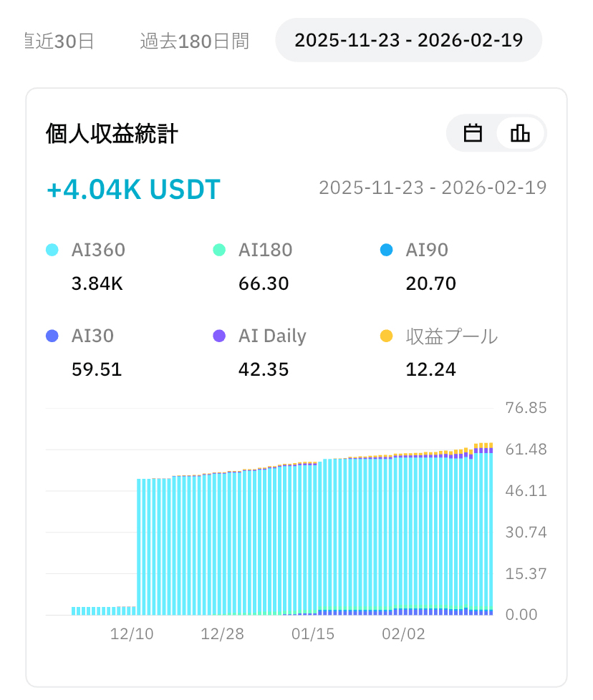Select the 最近30日 tab

coord(59,41)
